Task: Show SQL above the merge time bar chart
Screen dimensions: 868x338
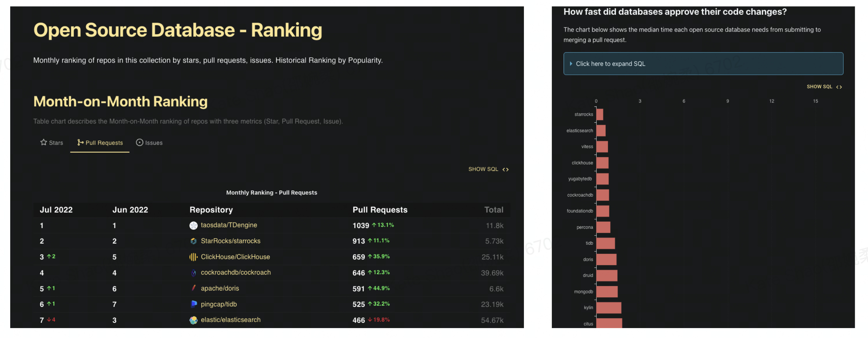Action: pyautogui.click(x=824, y=87)
